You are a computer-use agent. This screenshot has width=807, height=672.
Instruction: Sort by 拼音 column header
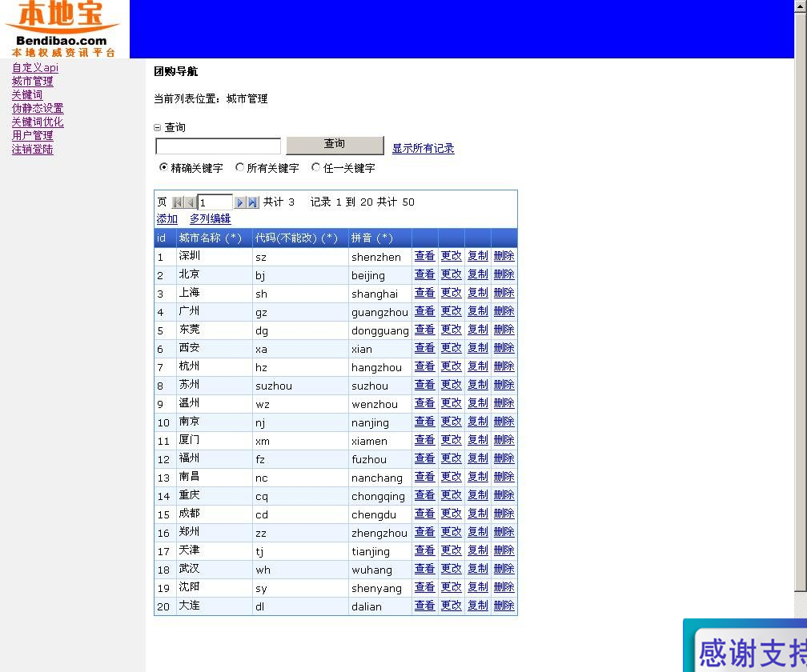(371, 238)
